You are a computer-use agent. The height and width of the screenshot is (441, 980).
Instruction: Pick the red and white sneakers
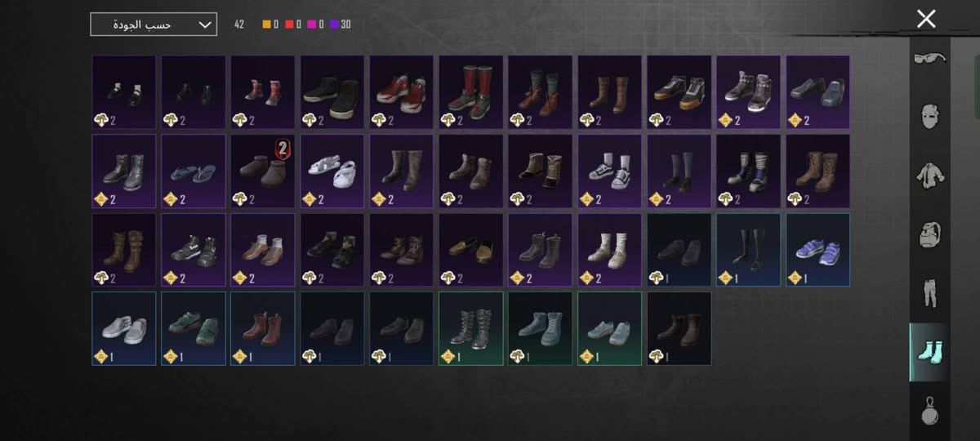[x=402, y=92]
